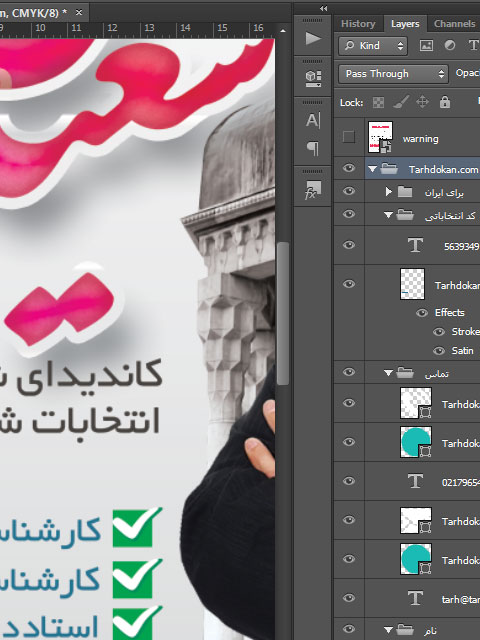Click the Opacity label
Viewport: 480px width, 640px height.
point(468,73)
